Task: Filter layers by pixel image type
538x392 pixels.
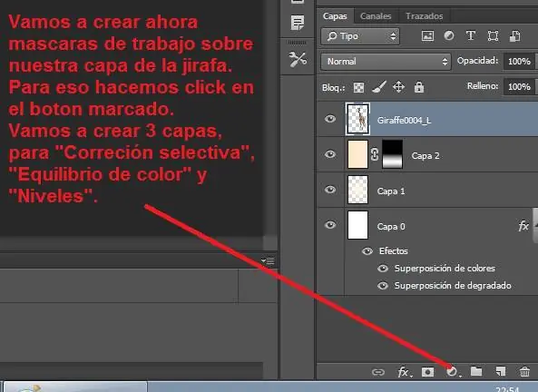Action: pyautogui.click(x=427, y=36)
